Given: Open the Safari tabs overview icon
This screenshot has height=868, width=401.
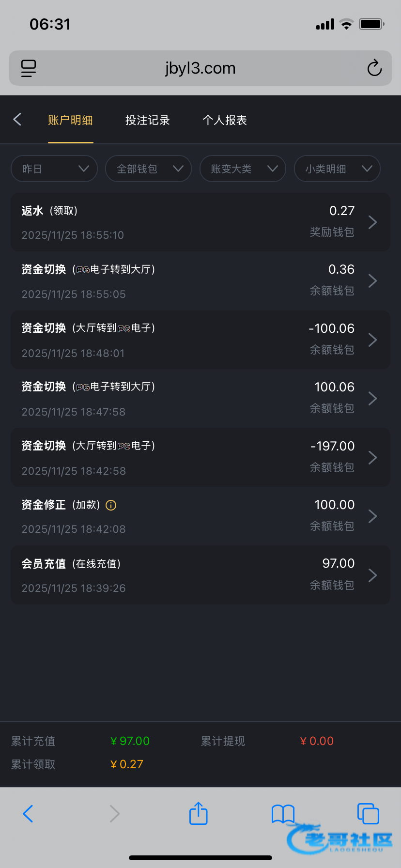Looking at the screenshot, I should coord(368,813).
